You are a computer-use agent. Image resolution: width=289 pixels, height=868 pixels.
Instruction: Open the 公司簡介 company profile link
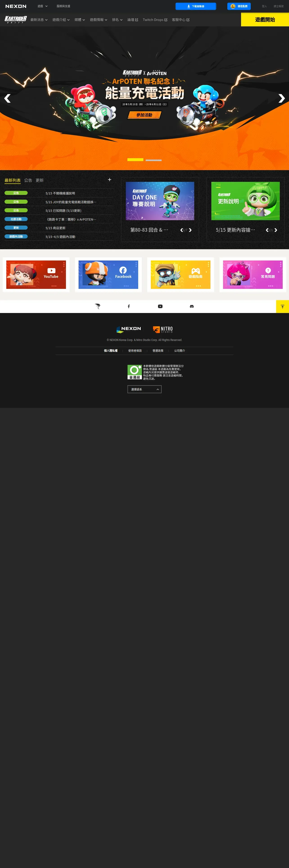[x=180, y=351]
